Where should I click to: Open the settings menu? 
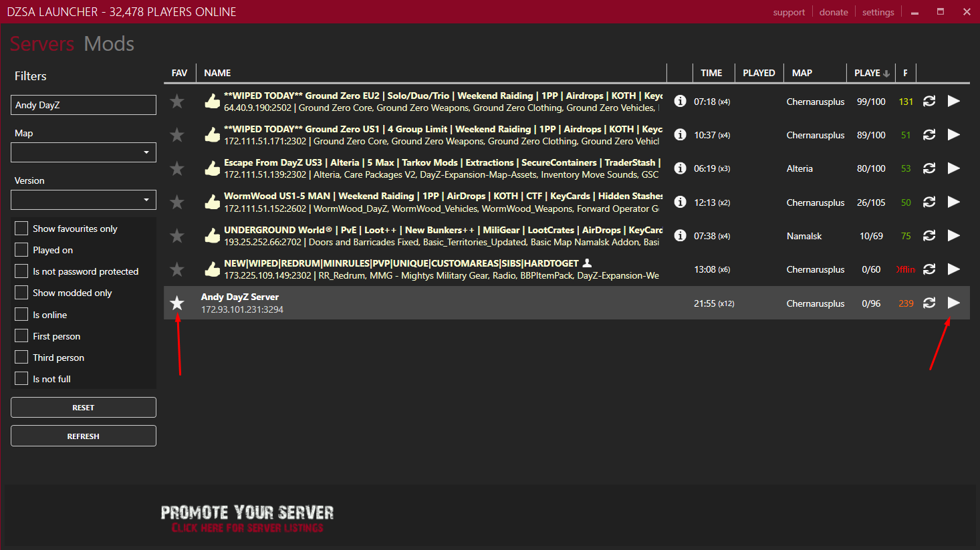pyautogui.click(x=878, y=11)
